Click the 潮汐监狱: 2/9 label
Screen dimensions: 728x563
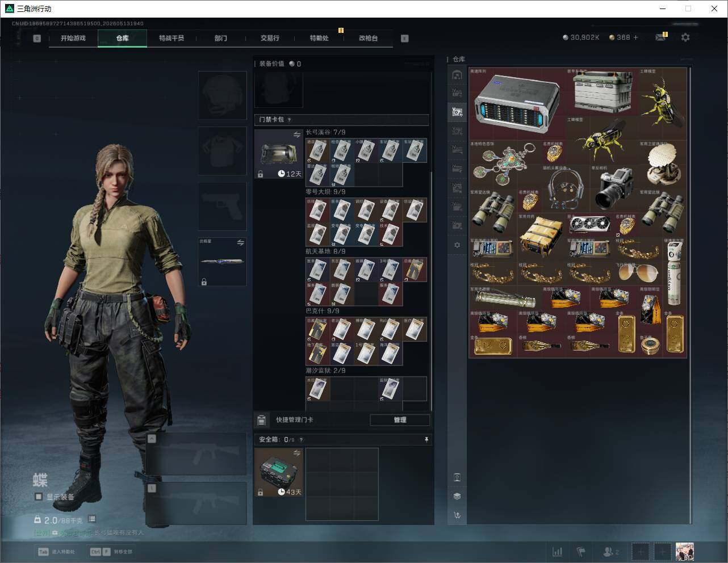point(325,371)
